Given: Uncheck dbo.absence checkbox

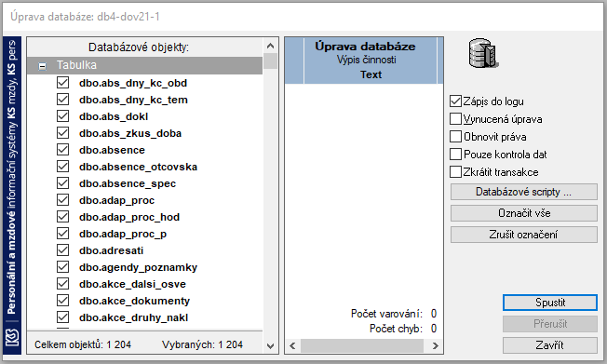Looking at the screenshot, I should point(62,150).
